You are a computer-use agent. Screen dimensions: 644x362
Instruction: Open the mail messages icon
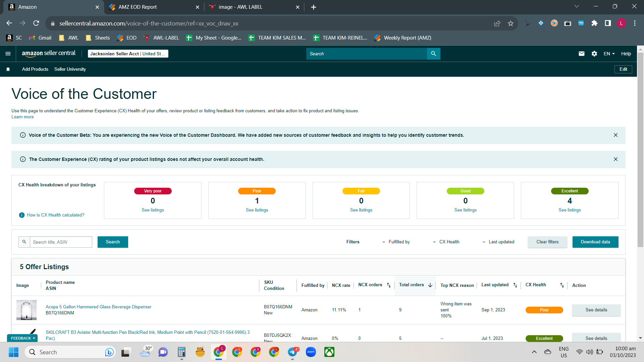click(582, 54)
